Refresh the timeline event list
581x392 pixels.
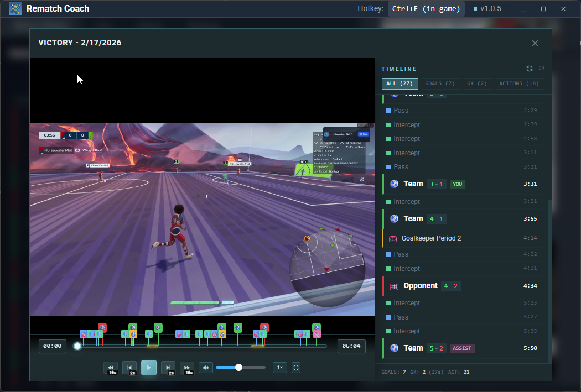pyautogui.click(x=530, y=69)
